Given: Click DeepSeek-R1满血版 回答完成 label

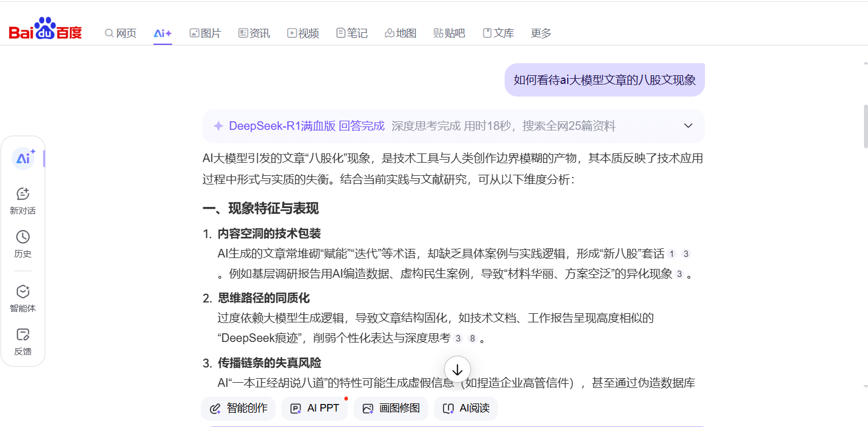Looking at the screenshot, I should tap(307, 126).
